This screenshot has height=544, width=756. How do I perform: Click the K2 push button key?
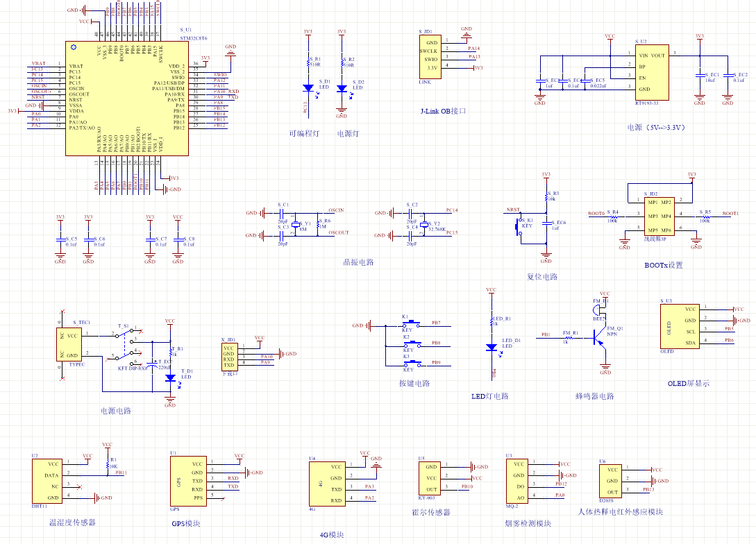(x=412, y=343)
